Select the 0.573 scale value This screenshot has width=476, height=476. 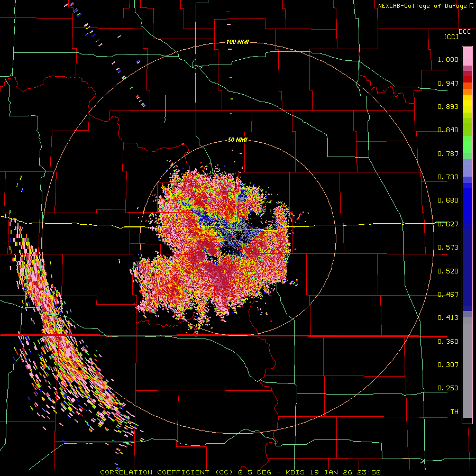coord(448,248)
